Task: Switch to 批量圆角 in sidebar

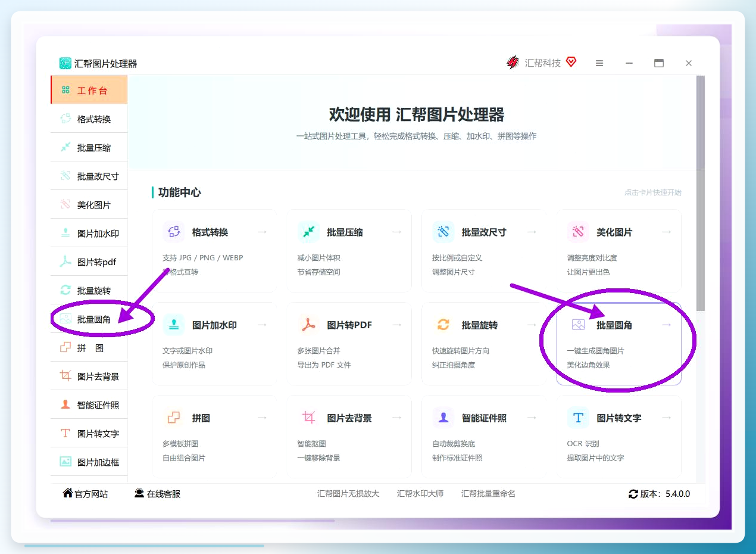Action: 89,319
